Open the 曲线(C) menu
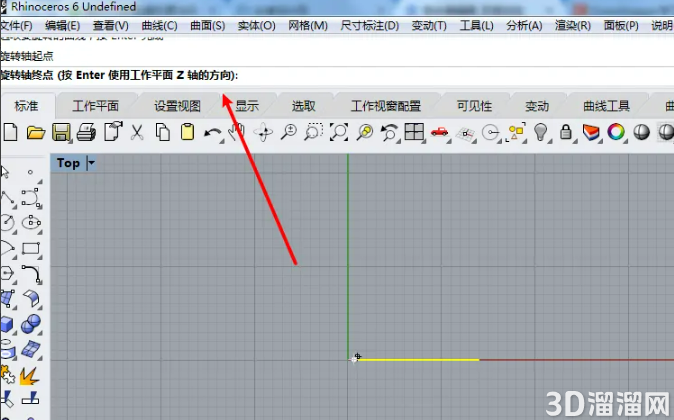 coord(159,25)
